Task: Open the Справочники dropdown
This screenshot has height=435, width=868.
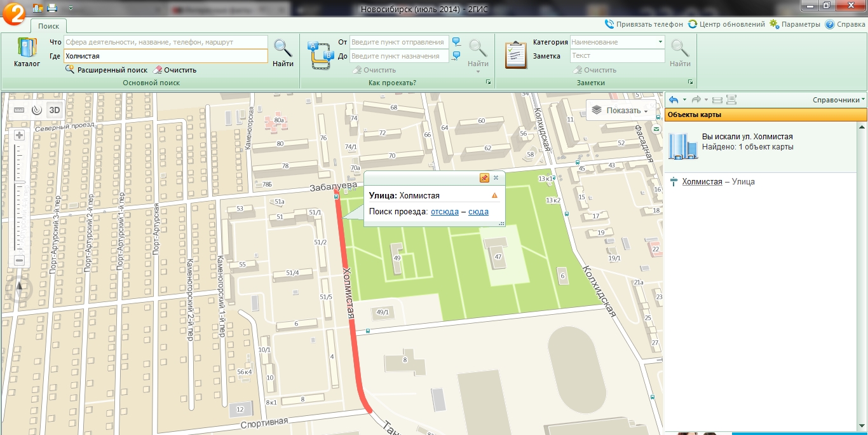Action: point(839,100)
